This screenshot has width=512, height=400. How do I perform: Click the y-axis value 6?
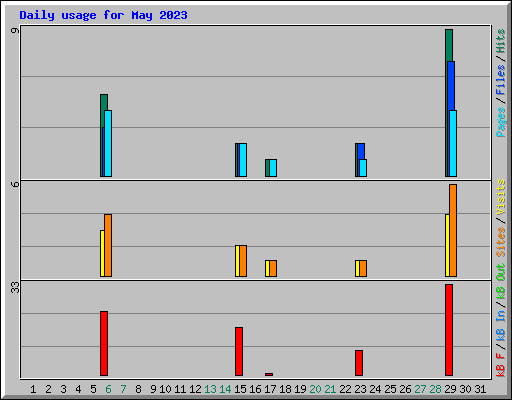(x=15, y=184)
